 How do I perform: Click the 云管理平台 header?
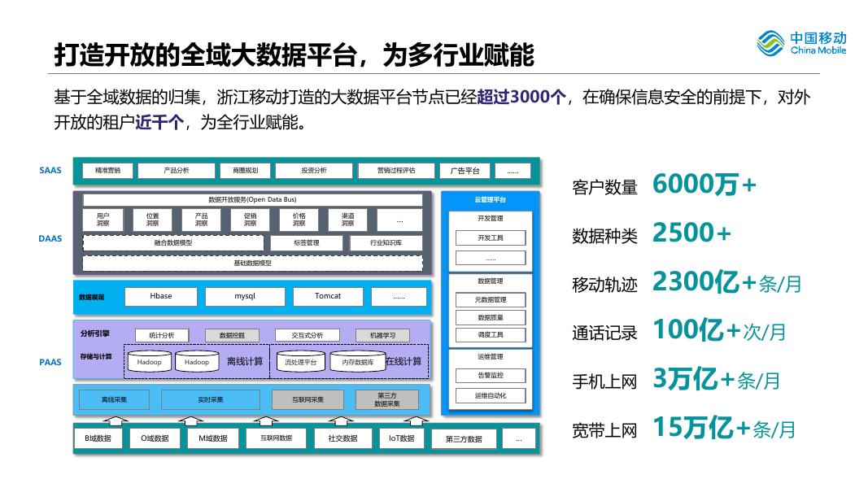tap(490, 199)
